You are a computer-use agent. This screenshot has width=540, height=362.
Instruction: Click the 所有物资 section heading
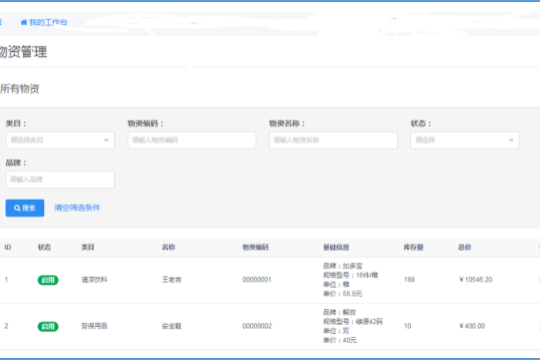(20, 89)
